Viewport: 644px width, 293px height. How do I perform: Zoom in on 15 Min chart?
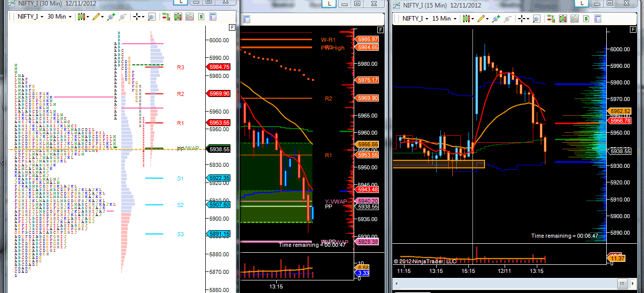click(x=496, y=19)
